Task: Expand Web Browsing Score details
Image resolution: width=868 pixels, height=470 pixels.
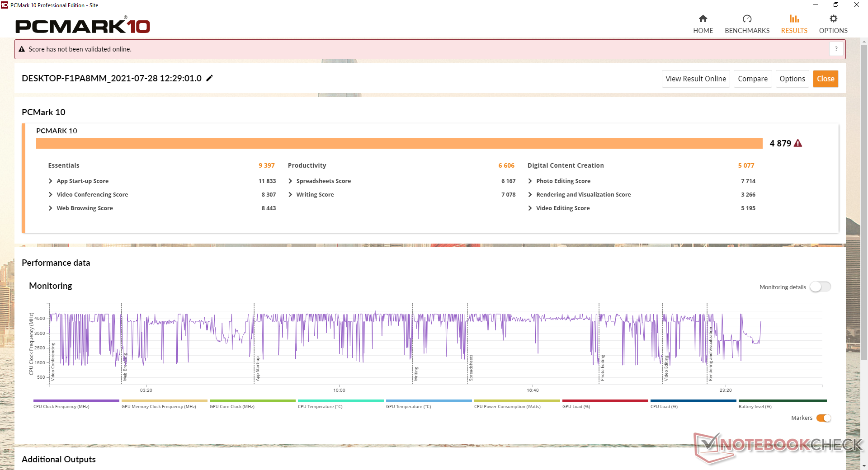Action: tap(51, 208)
